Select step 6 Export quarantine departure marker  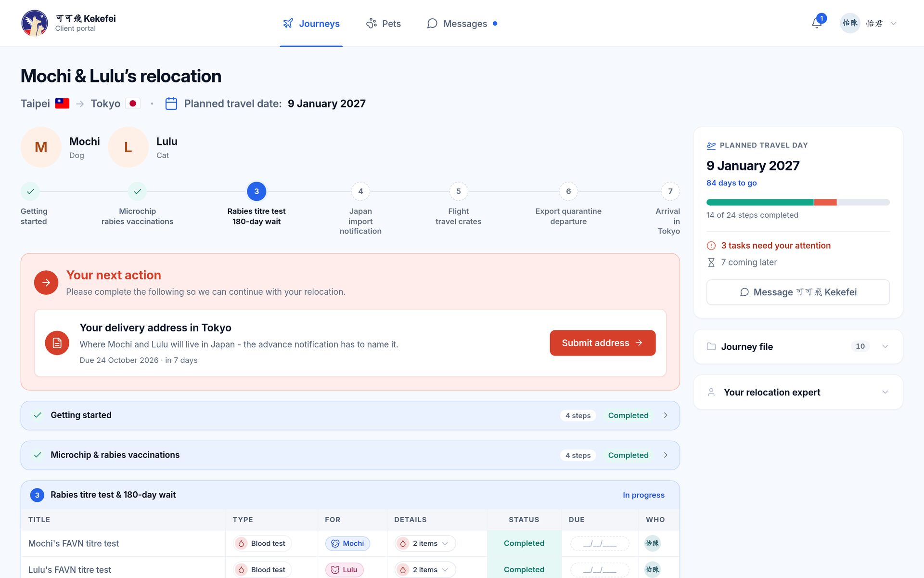point(568,191)
